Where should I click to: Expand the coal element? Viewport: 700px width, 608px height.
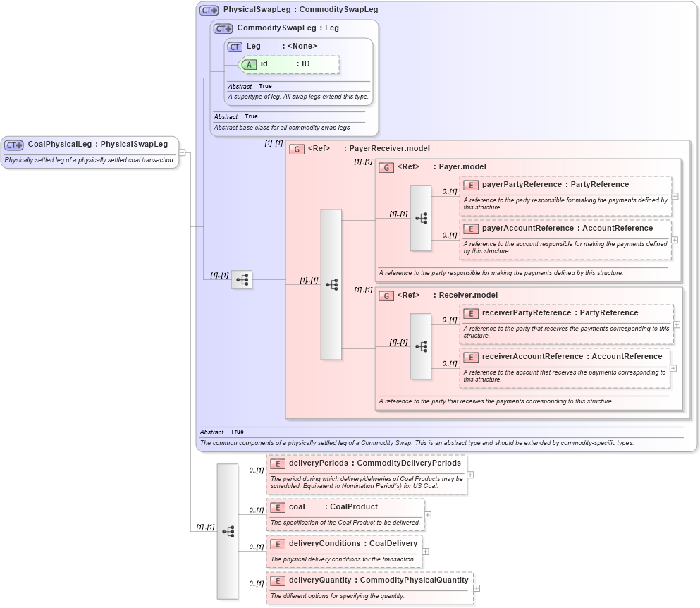click(428, 515)
